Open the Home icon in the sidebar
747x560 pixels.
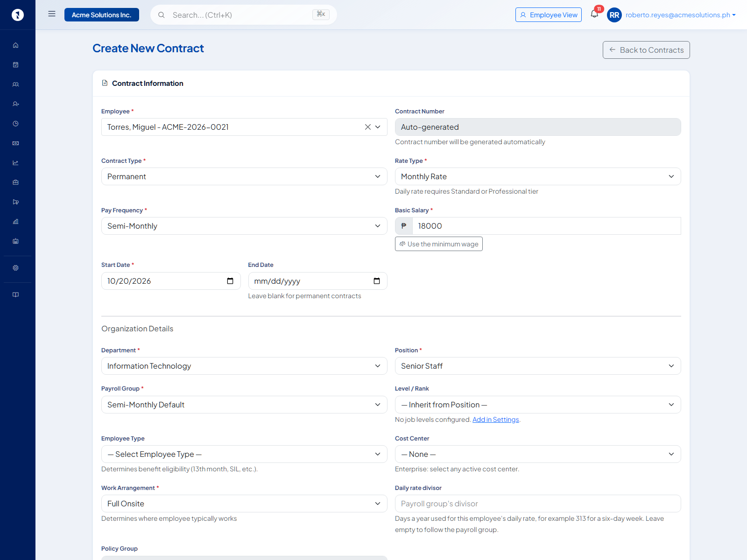click(x=15, y=45)
